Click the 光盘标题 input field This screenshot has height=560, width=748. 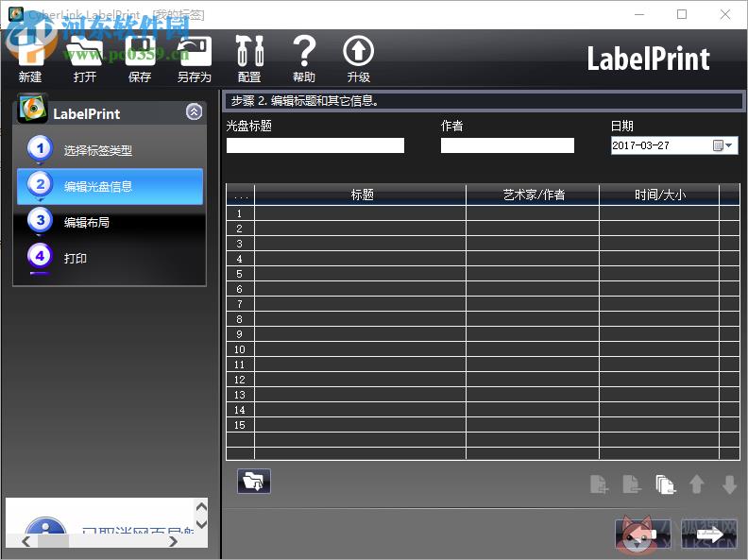(x=315, y=145)
